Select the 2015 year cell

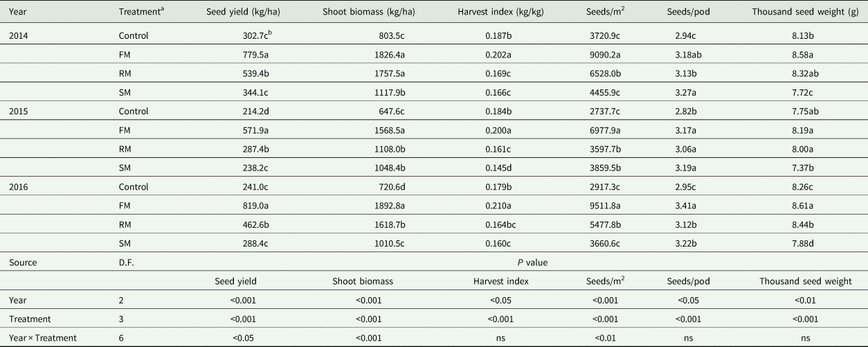pos(18,110)
